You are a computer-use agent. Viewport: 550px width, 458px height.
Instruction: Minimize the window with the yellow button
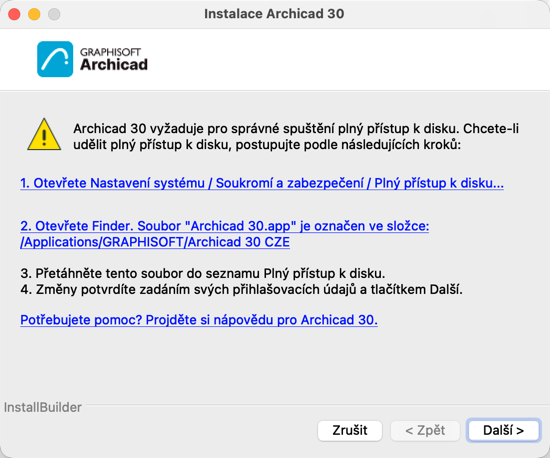34,14
